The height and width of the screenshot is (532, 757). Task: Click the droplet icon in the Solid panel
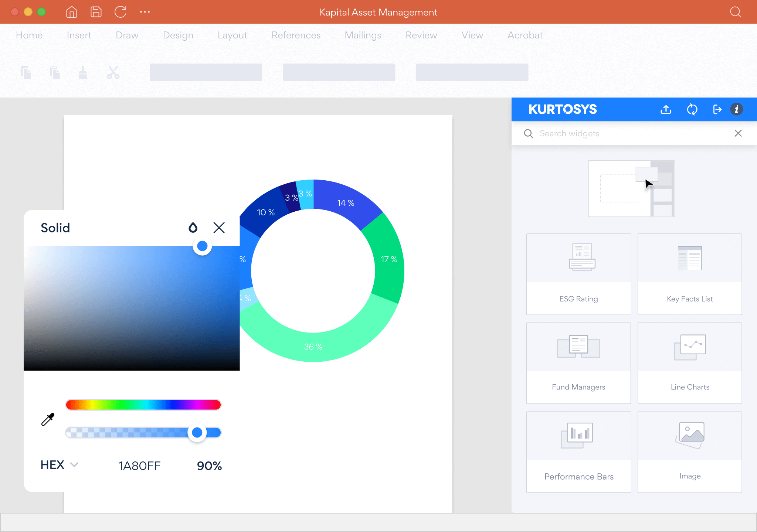pos(193,228)
